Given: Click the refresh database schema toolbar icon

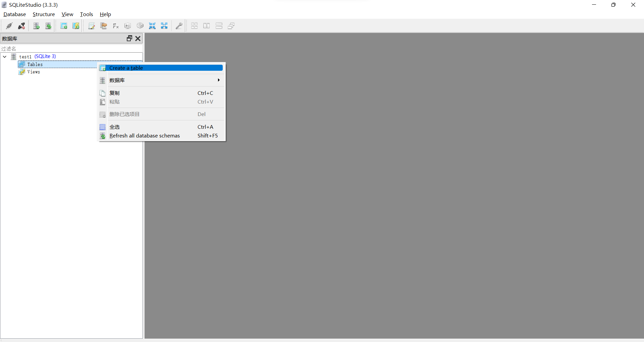Looking at the screenshot, I should click(x=48, y=26).
